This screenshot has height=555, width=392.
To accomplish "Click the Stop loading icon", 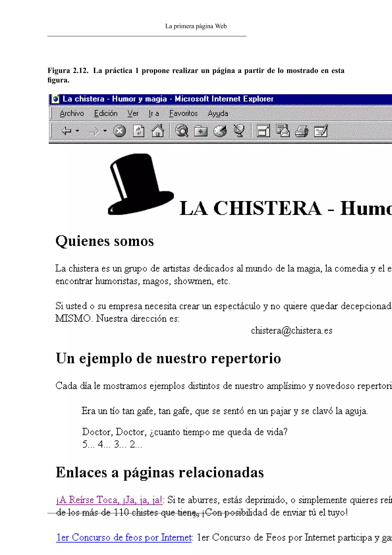I will coord(119,131).
